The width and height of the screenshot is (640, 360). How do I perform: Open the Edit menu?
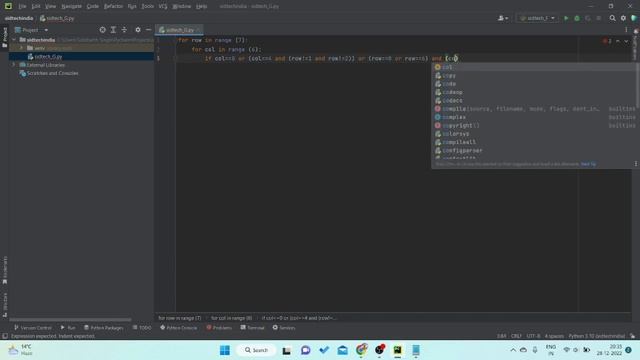36,6
